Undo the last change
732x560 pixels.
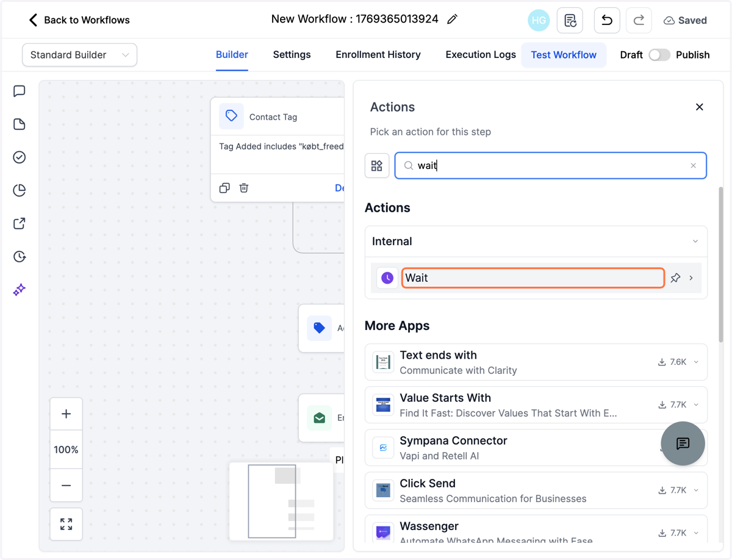pyautogui.click(x=607, y=20)
